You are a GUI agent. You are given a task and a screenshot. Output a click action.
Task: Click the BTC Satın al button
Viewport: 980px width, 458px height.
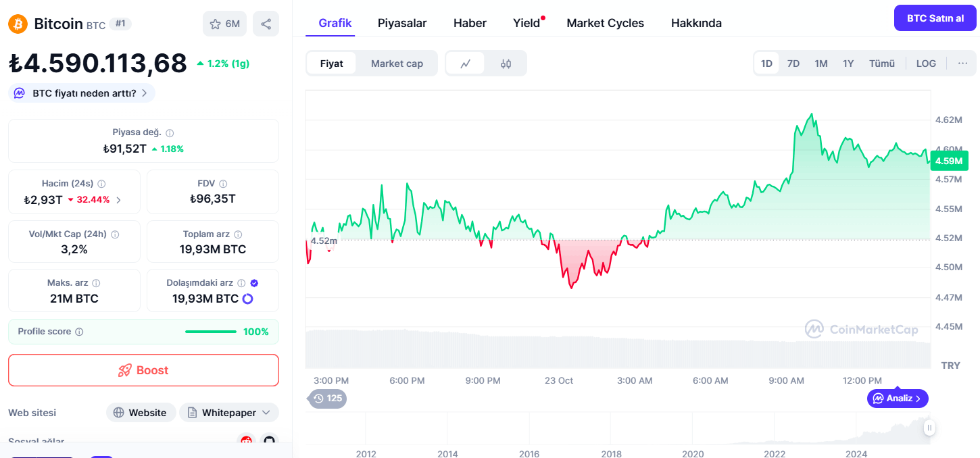pyautogui.click(x=935, y=18)
